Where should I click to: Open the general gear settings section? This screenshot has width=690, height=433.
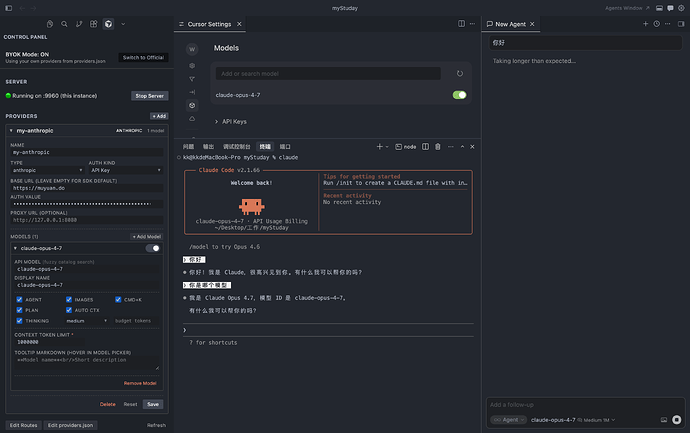[192, 66]
